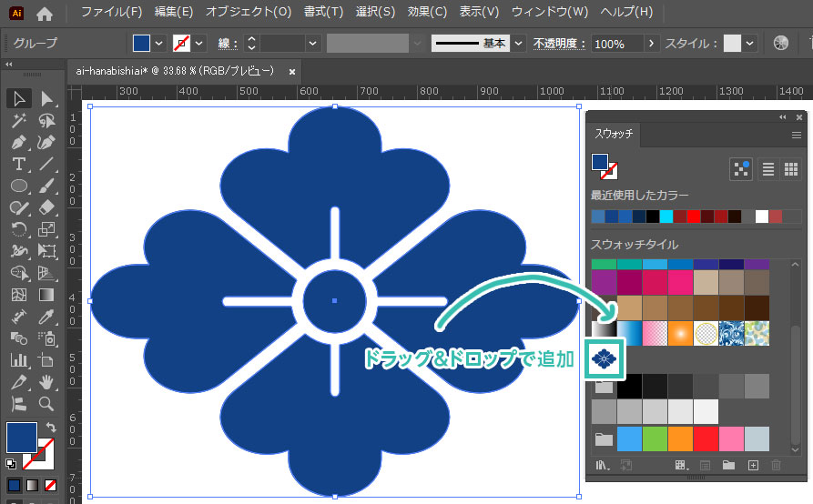
Task: Open the オブジェクト(O) menu
Action: (x=248, y=12)
